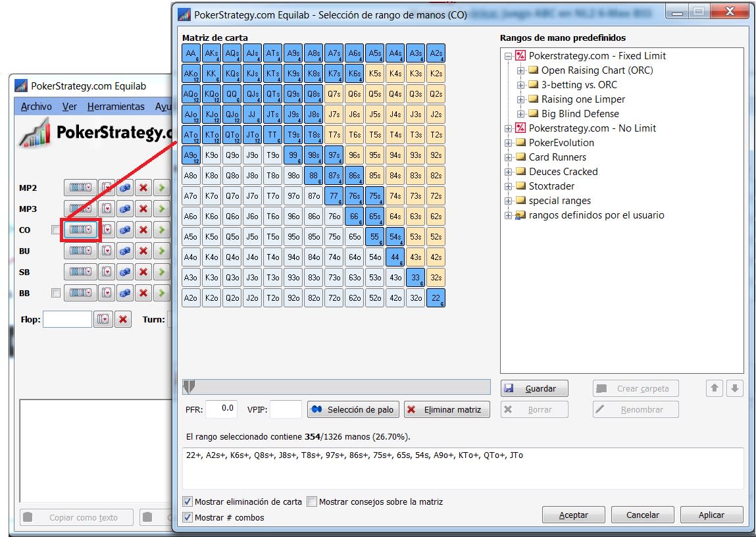756x537 pixels.
Task: Expand Card Runners folder
Action: 508,157
